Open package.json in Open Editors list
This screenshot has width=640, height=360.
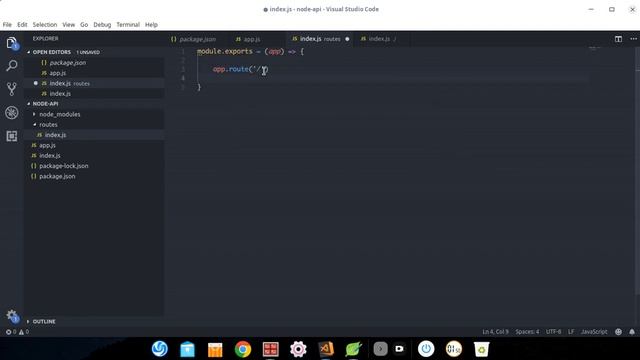(67, 63)
